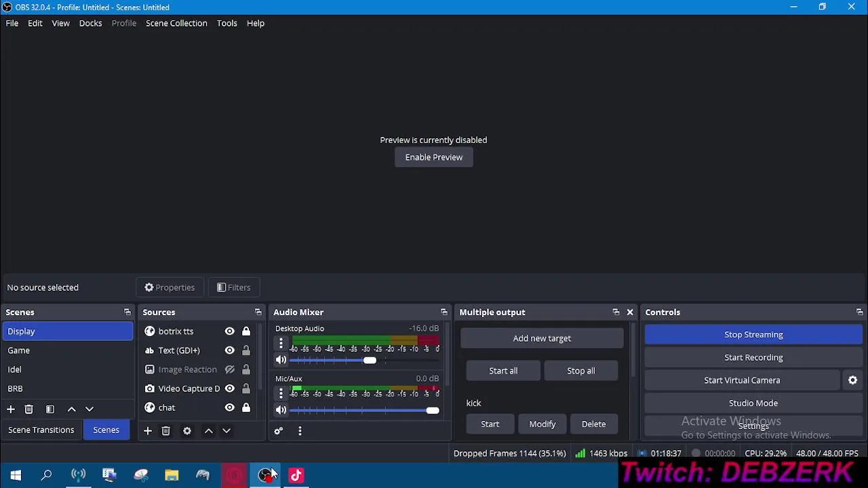Viewport: 868px width, 488px height.
Task: Open source properties gear in Sources toolbar
Action: [187, 431]
